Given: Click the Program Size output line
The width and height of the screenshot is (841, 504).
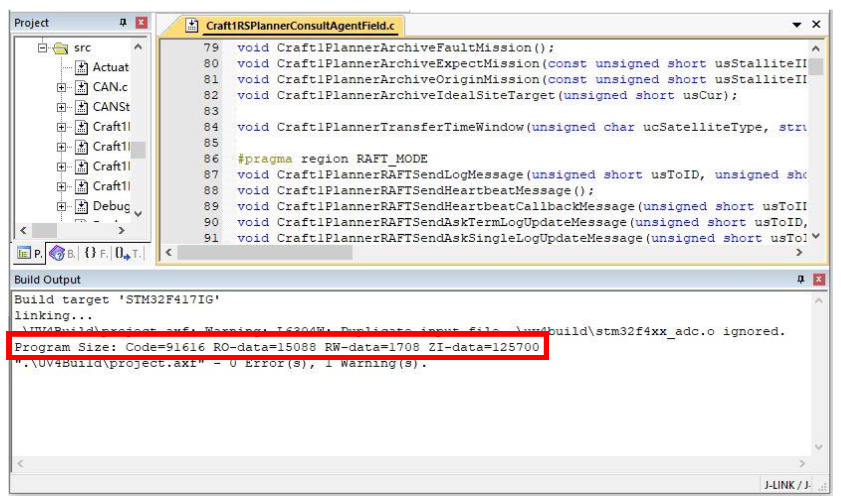Looking at the screenshot, I should click(x=277, y=347).
